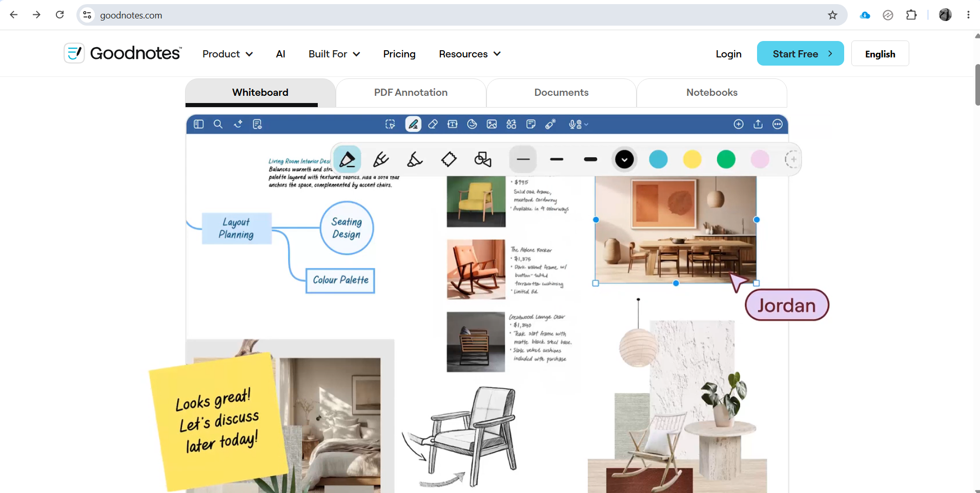Select the lasso selection tool icon

pyautogui.click(x=390, y=124)
